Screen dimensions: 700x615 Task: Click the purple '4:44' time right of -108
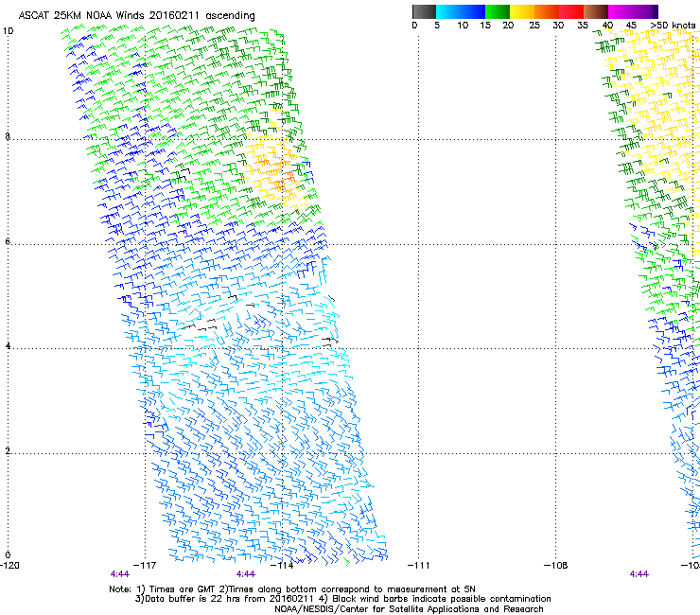(639, 574)
